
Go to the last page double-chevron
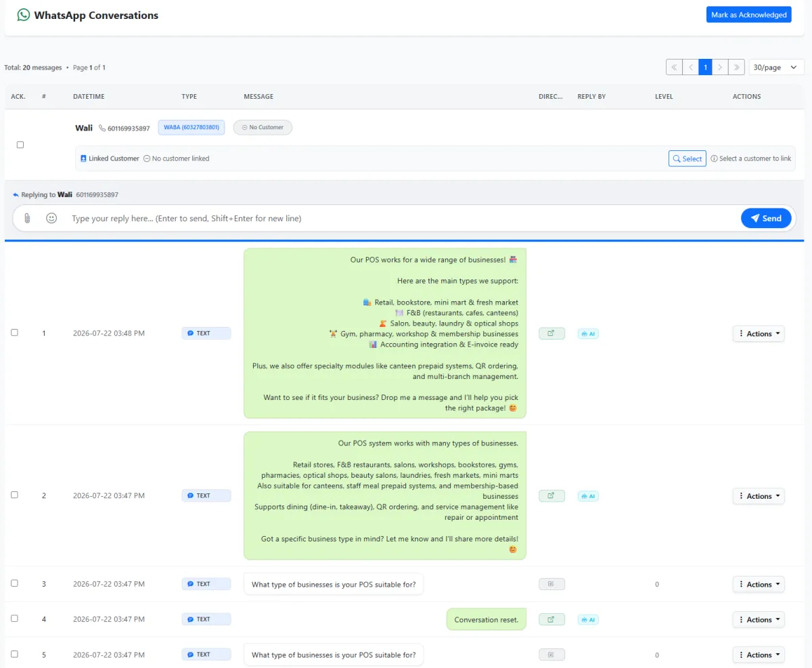tap(737, 67)
